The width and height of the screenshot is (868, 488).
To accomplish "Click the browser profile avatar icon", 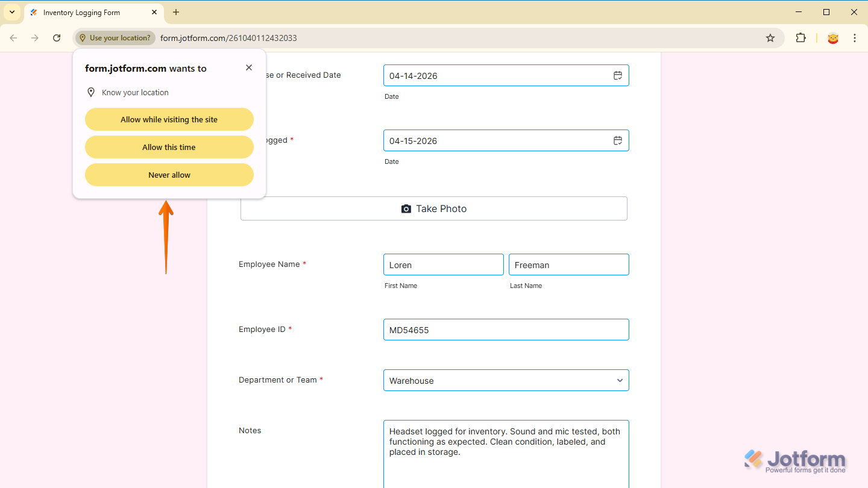I will 832,37.
